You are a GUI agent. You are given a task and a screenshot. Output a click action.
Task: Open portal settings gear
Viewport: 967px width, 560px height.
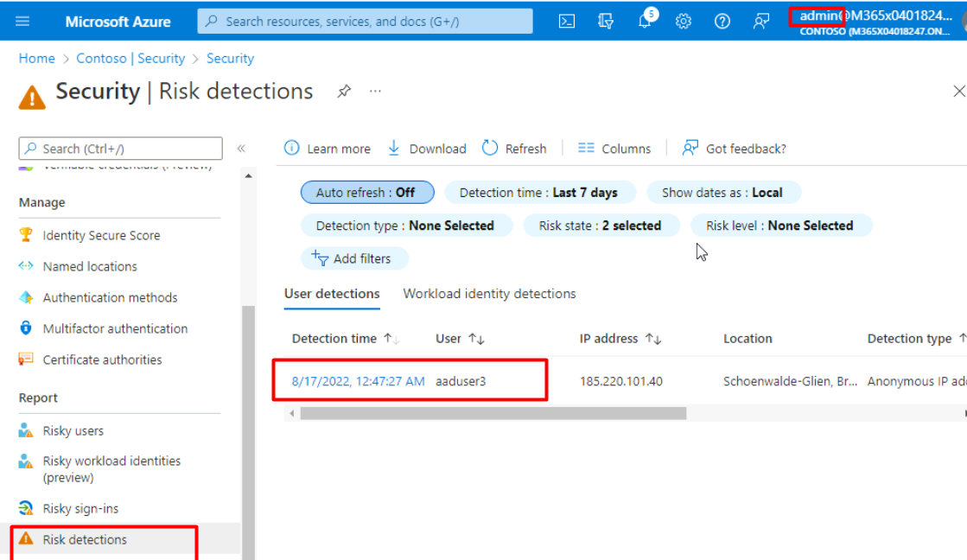click(684, 21)
